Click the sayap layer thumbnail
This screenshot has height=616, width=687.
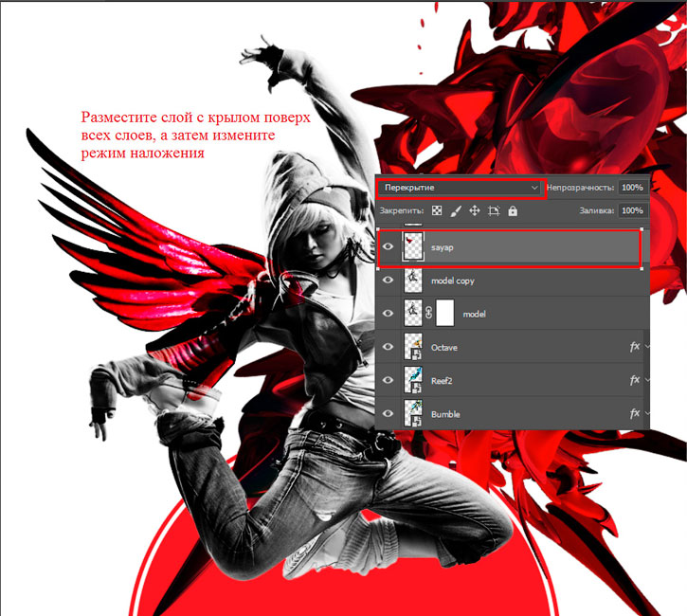point(413,246)
